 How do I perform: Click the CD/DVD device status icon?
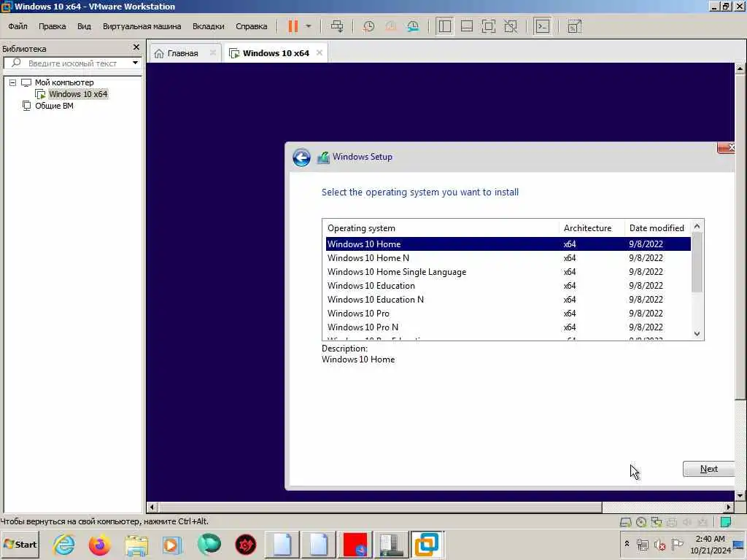point(641,522)
